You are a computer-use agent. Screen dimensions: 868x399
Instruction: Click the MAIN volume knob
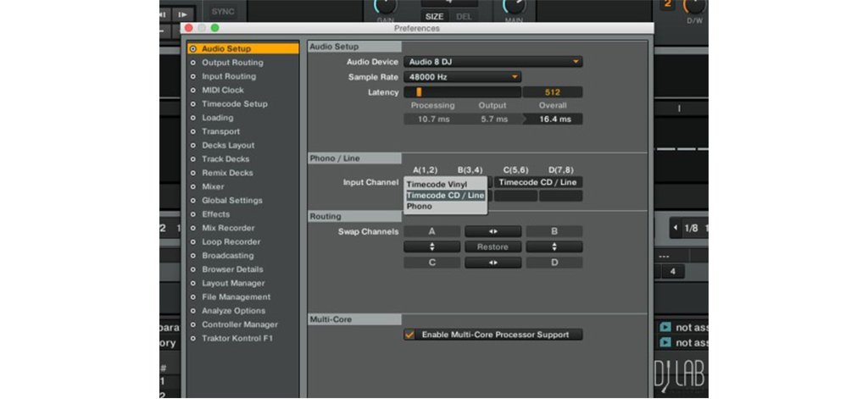click(x=514, y=7)
